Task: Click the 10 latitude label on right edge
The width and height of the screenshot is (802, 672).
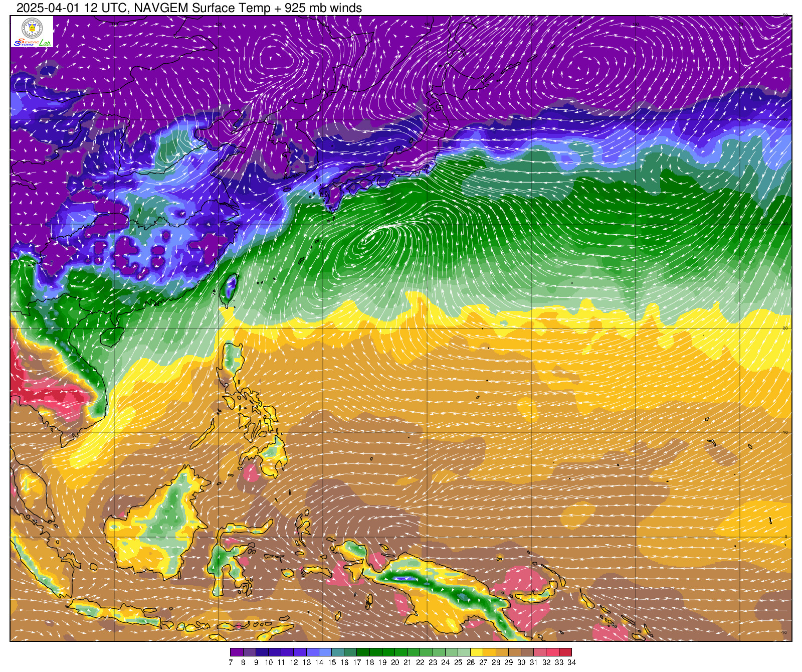Action: [x=785, y=432]
